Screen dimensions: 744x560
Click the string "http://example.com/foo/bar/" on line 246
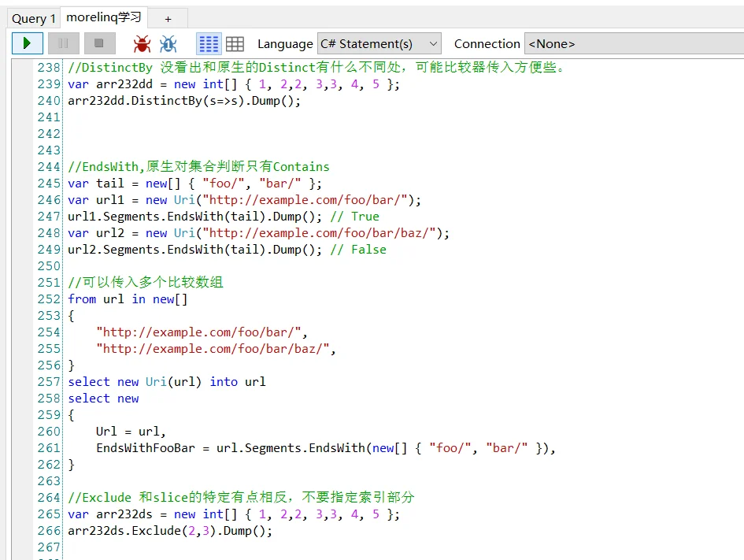(x=305, y=200)
